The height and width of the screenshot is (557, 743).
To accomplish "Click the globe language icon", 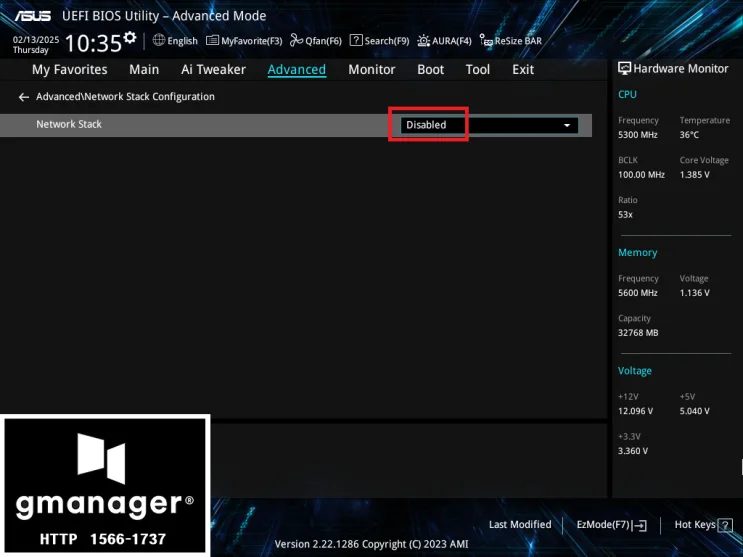I will tap(159, 40).
